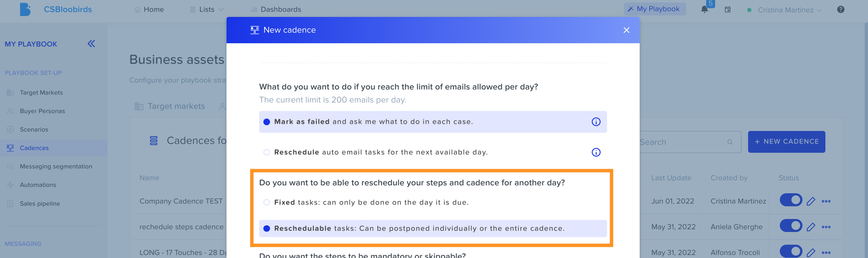Click the My Playbook button
Screen dimensions: 868x258
click(x=654, y=9)
